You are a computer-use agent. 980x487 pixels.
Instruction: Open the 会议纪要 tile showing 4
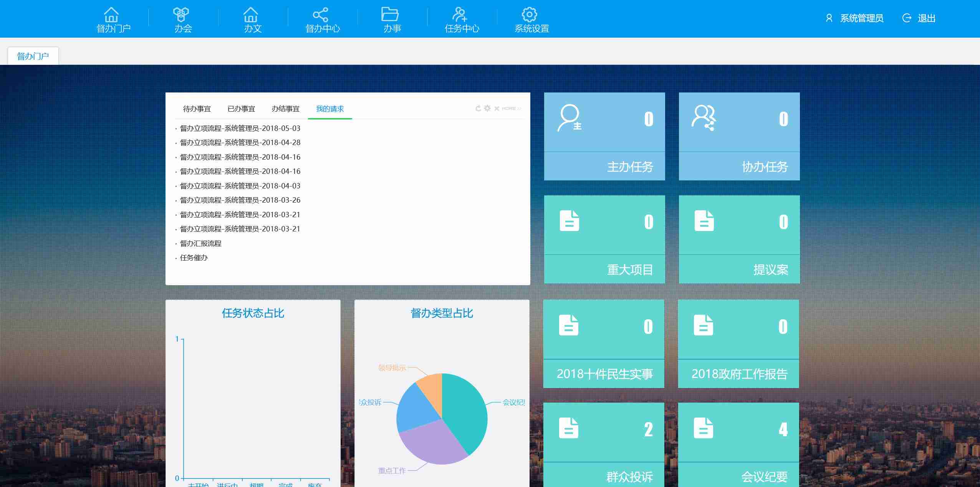(x=738, y=445)
